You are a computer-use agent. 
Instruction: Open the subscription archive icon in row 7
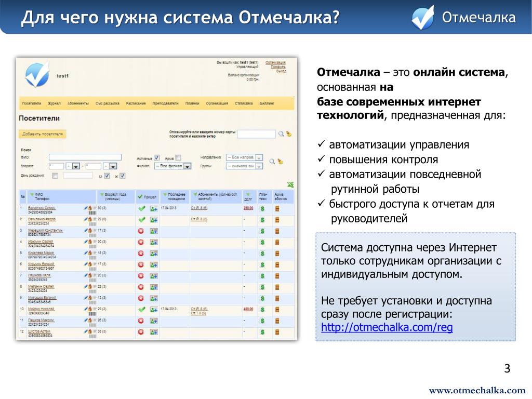277,276
